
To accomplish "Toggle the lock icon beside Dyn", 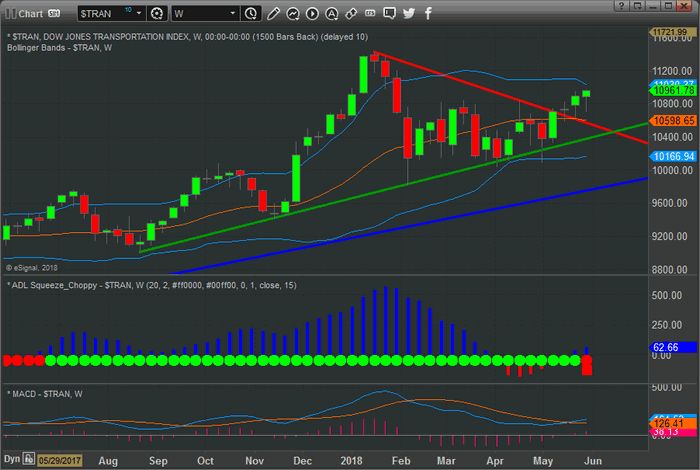I will [x=30, y=460].
